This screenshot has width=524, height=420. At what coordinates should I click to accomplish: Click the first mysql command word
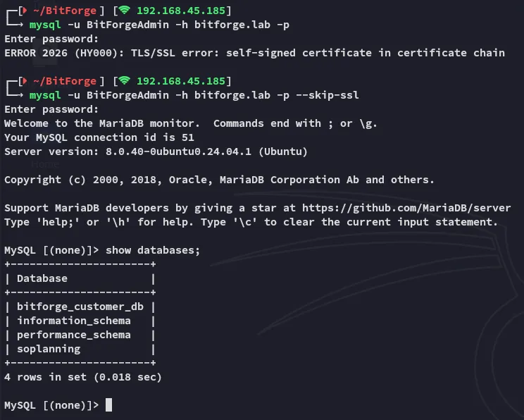point(45,25)
